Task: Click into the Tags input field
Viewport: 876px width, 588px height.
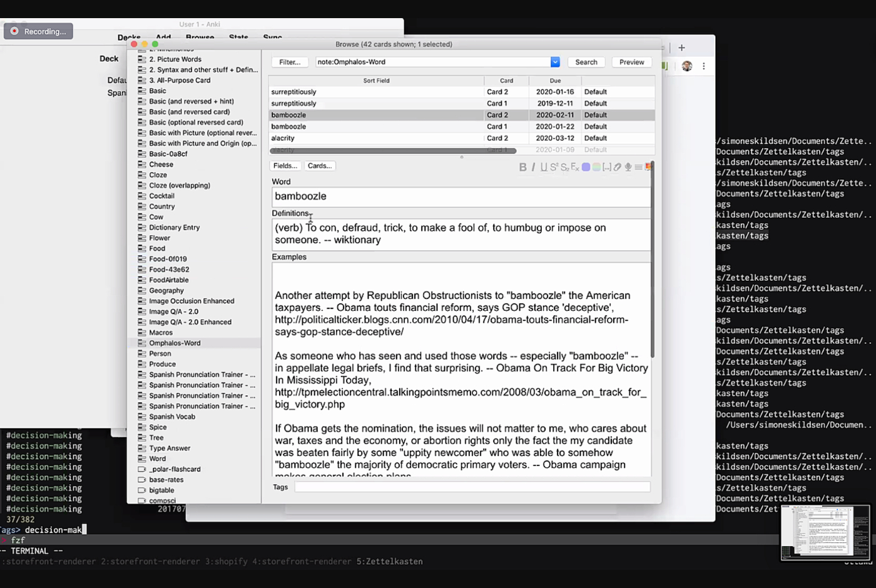Action: point(472,487)
